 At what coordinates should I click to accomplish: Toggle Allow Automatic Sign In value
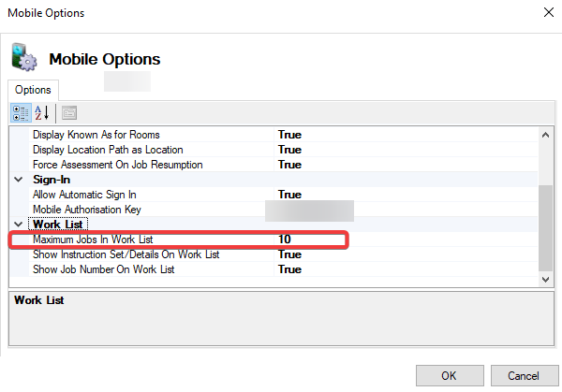point(288,195)
